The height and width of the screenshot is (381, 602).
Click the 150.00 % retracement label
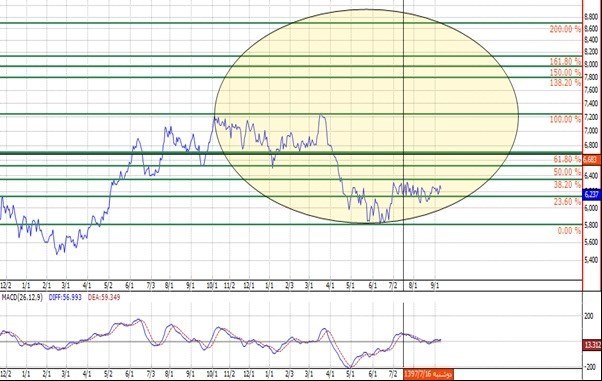click(x=565, y=72)
